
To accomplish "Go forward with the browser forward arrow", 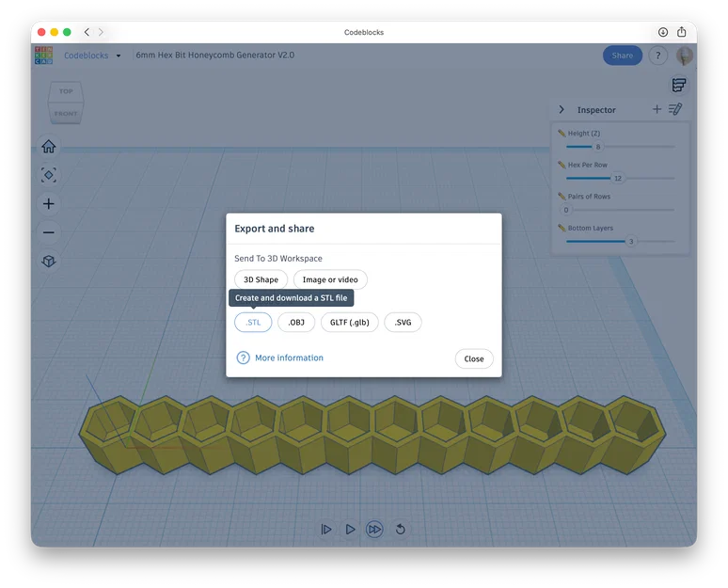I will click(101, 32).
